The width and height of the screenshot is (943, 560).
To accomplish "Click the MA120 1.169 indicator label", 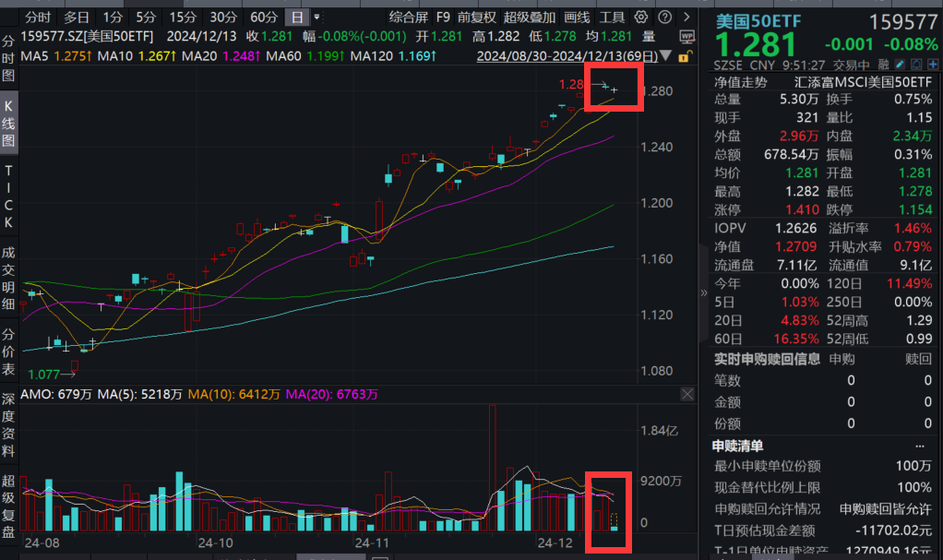I will [x=393, y=56].
